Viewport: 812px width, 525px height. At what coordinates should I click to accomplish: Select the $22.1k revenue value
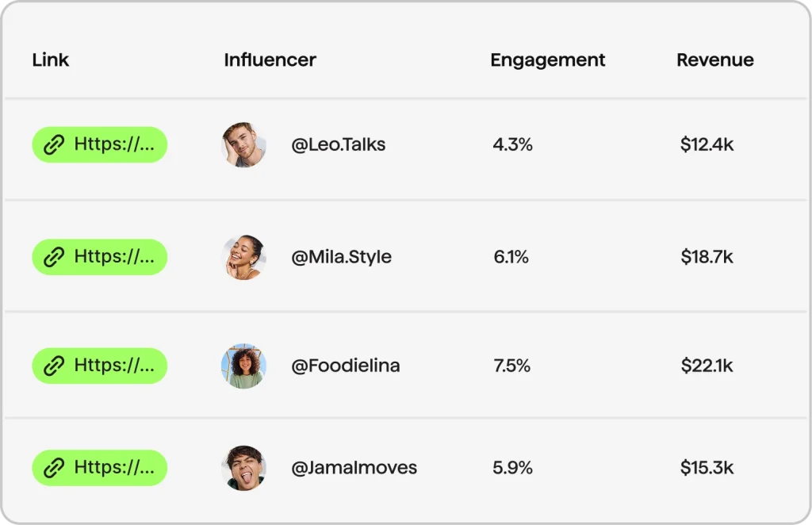(x=707, y=366)
